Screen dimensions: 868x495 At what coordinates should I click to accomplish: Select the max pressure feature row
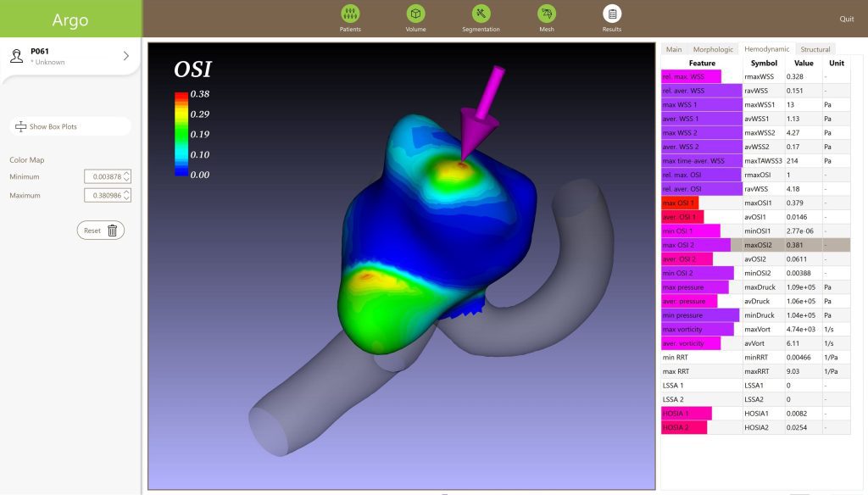(702, 287)
